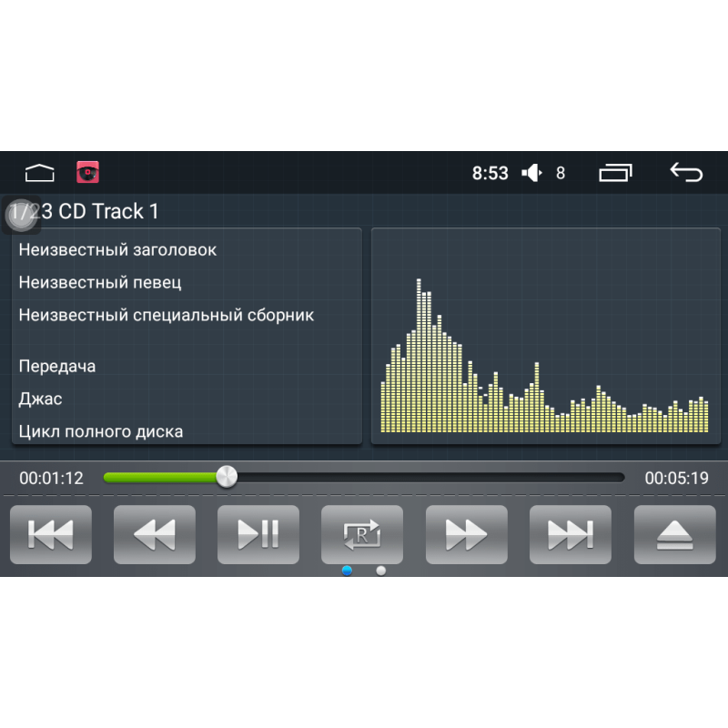Screen dimensions: 728x728
Task: Fast forward the current track
Action: (467, 534)
